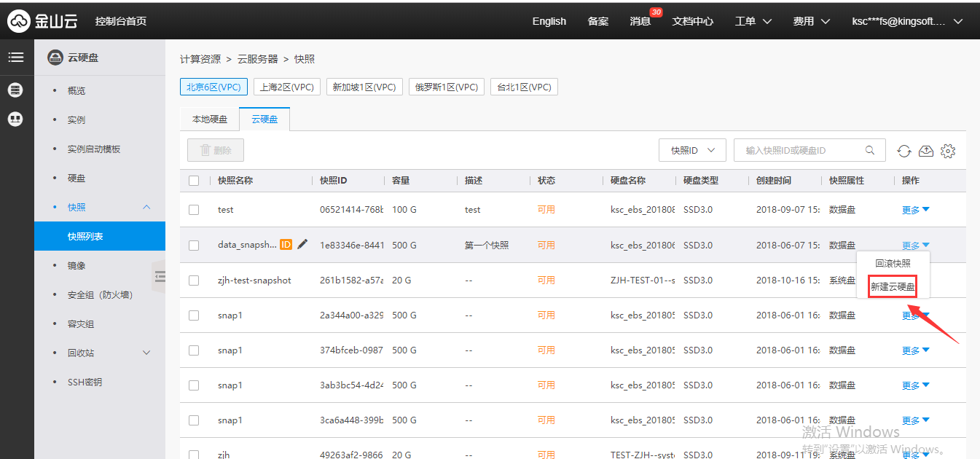Click the search magnifier icon
Viewport: 980px width, 459px height.
point(870,150)
